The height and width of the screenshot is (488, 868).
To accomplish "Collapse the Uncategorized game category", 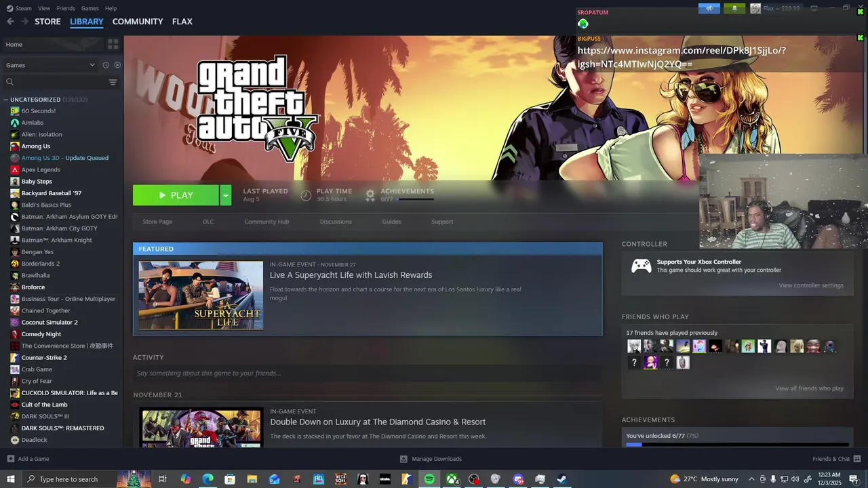I will (5, 100).
